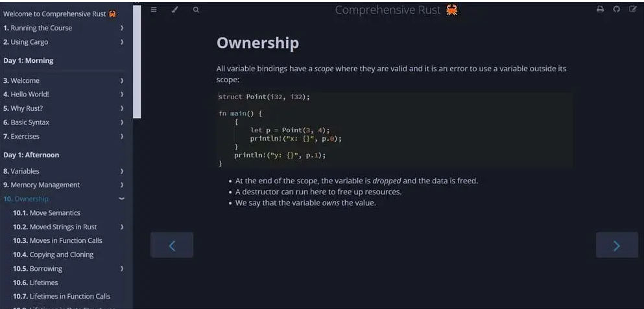Screen dimensions: 644x309
Task: Expand the Using Cargo chevron
Action: tap(122, 42)
